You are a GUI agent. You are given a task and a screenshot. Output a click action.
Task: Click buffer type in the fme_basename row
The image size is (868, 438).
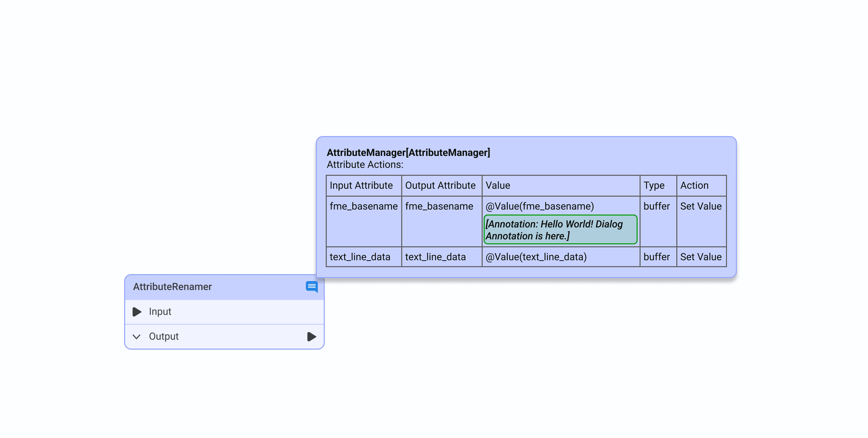(656, 206)
